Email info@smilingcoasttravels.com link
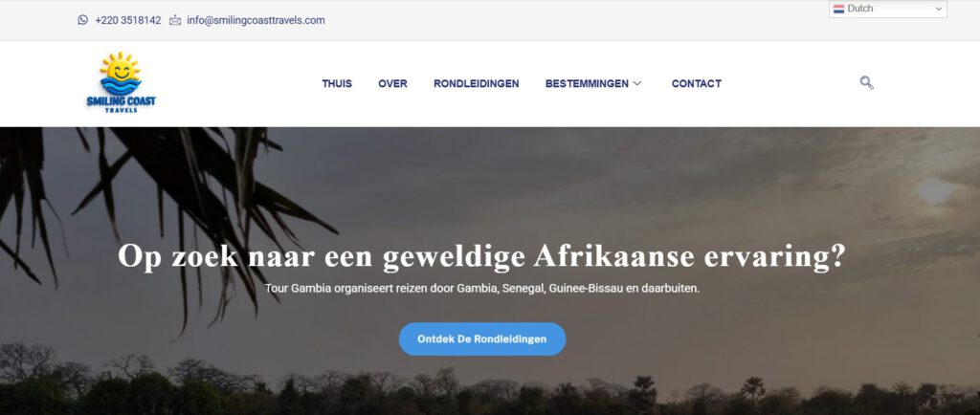980x415 pixels. pyautogui.click(x=256, y=20)
